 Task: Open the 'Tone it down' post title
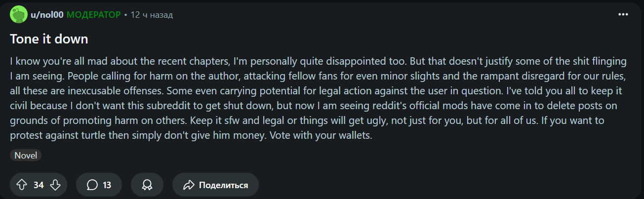click(x=49, y=40)
